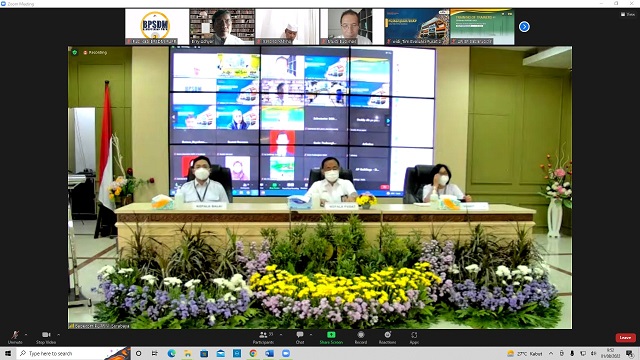Open the Chat panel
The image size is (640, 360).
tap(300, 338)
